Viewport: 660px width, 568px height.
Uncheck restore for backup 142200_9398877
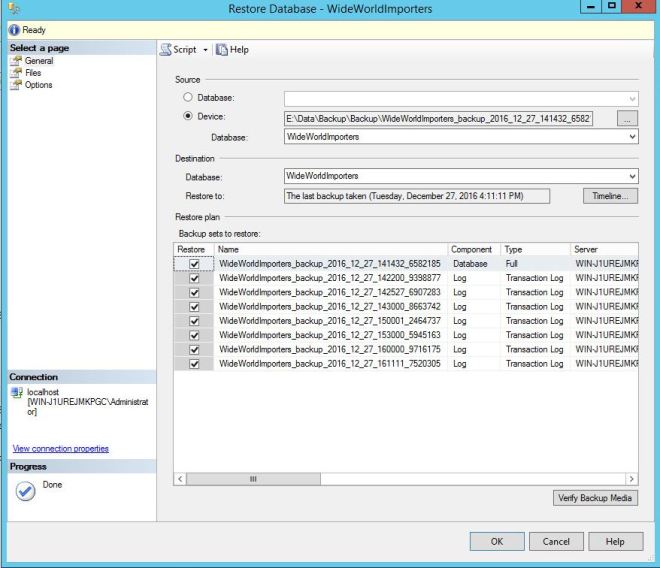pos(194,278)
